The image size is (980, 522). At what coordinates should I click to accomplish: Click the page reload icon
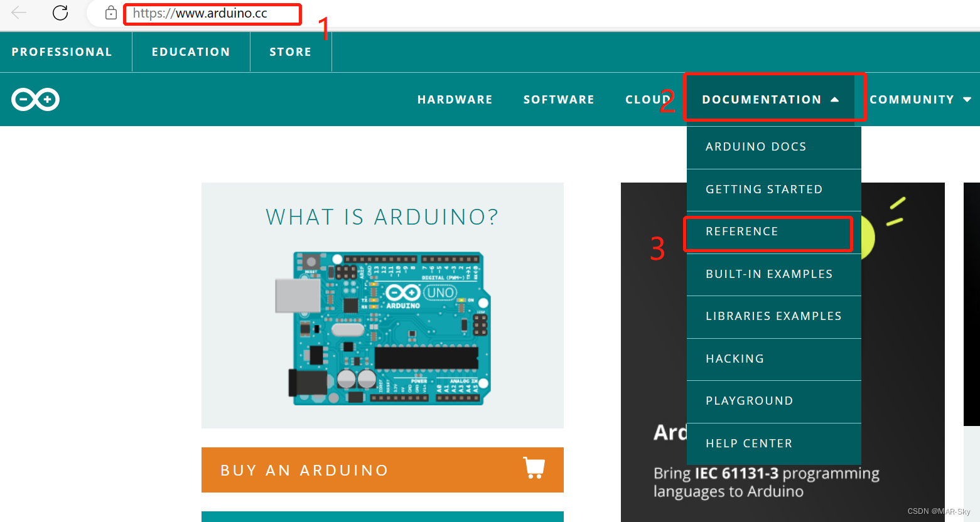click(60, 13)
